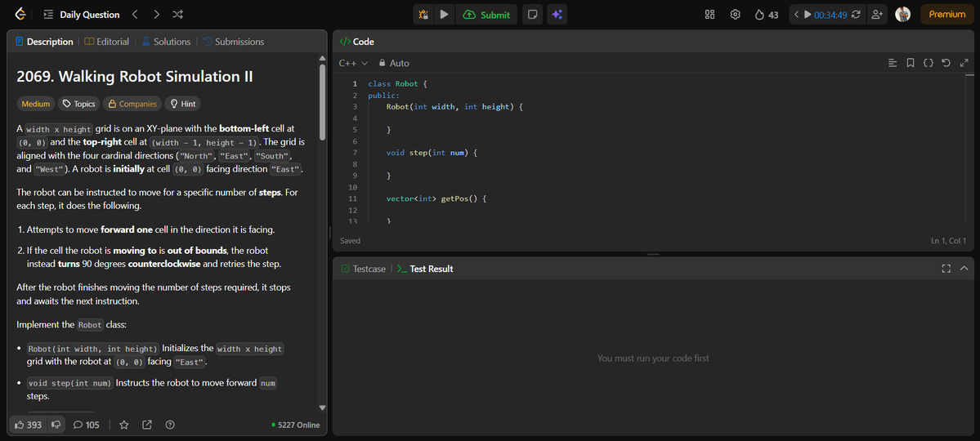Click the curly braces icon
The height and width of the screenshot is (441, 980).
929,63
